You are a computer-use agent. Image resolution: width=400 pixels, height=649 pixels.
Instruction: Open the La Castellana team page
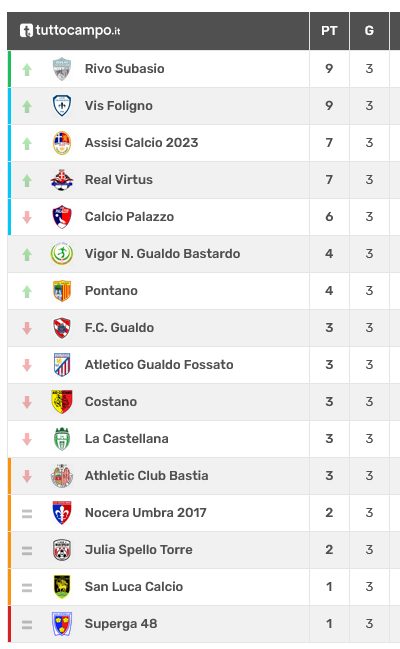click(127, 439)
